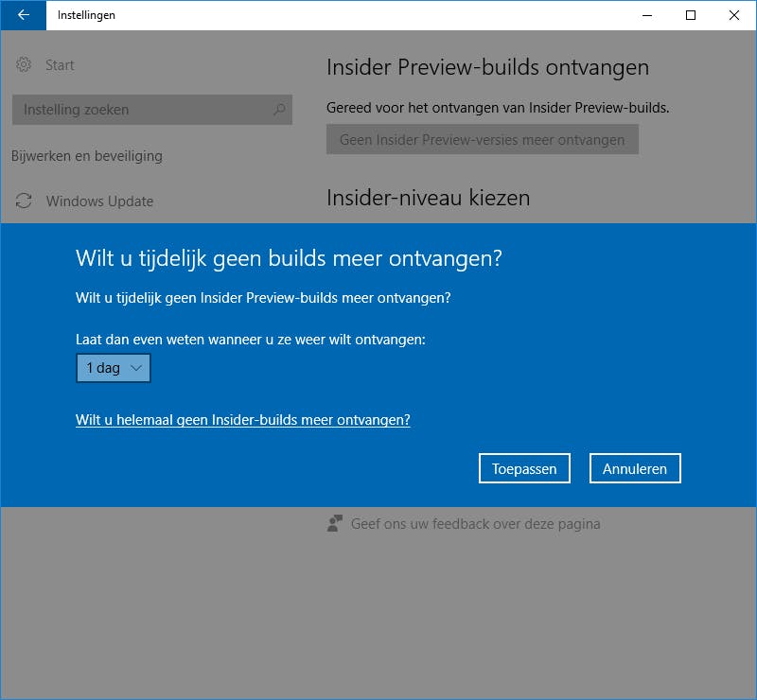Click the back arrow navigation icon
The image size is (757, 700).
click(x=23, y=15)
